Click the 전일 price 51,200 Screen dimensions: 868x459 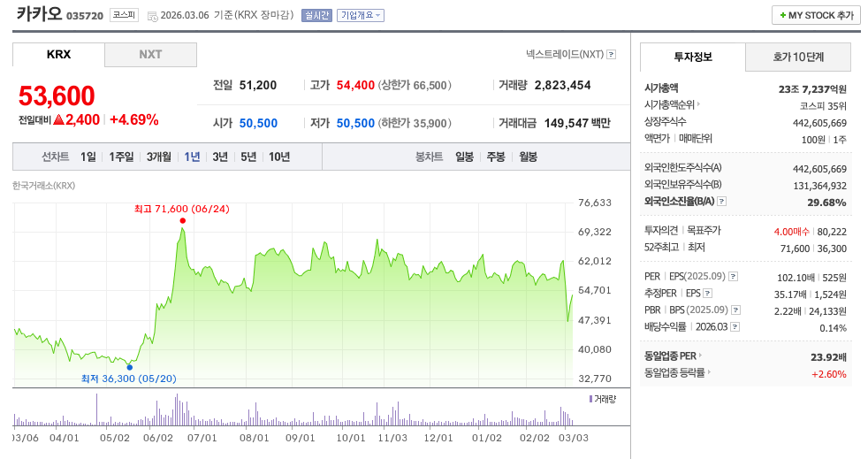258,85
